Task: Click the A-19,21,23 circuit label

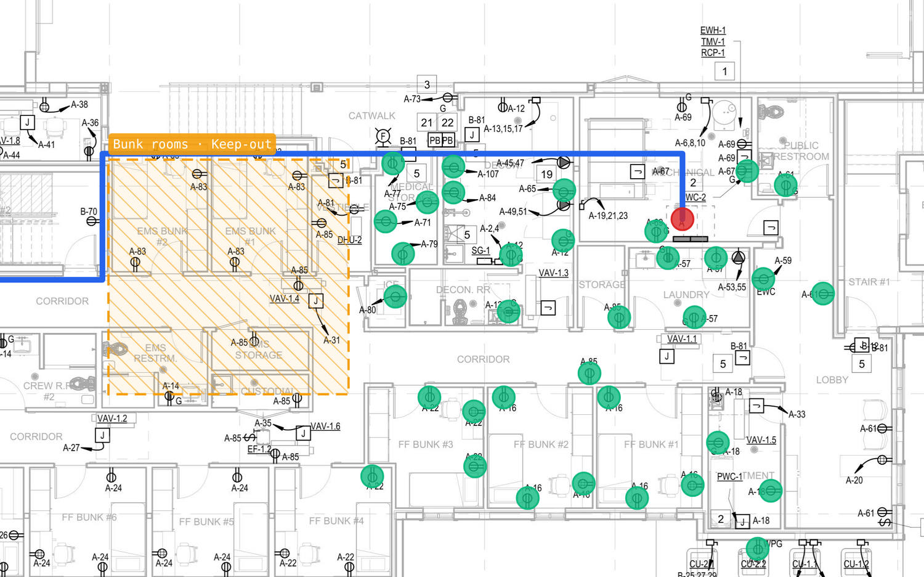Action: (608, 216)
